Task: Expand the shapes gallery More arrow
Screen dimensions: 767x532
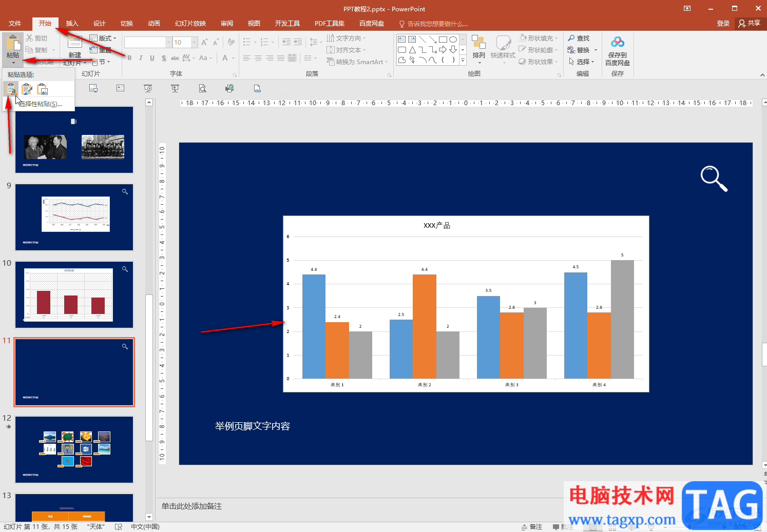Action: [463, 60]
